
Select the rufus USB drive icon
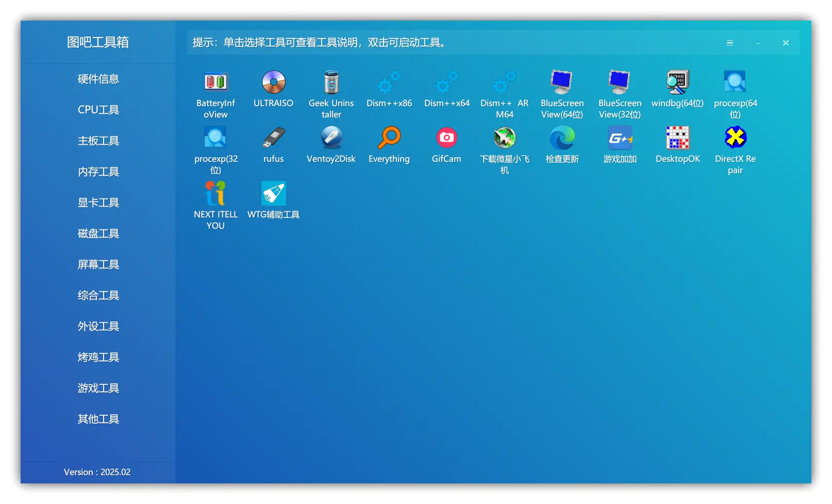tap(274, 138)
